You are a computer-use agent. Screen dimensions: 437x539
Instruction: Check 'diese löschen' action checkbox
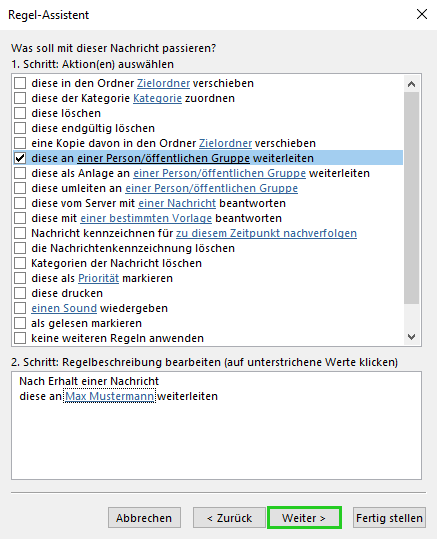coord(20,113)
